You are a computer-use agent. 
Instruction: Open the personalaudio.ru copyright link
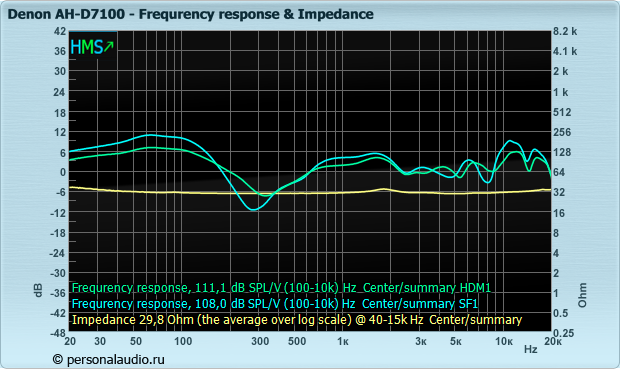click(109, 360)
